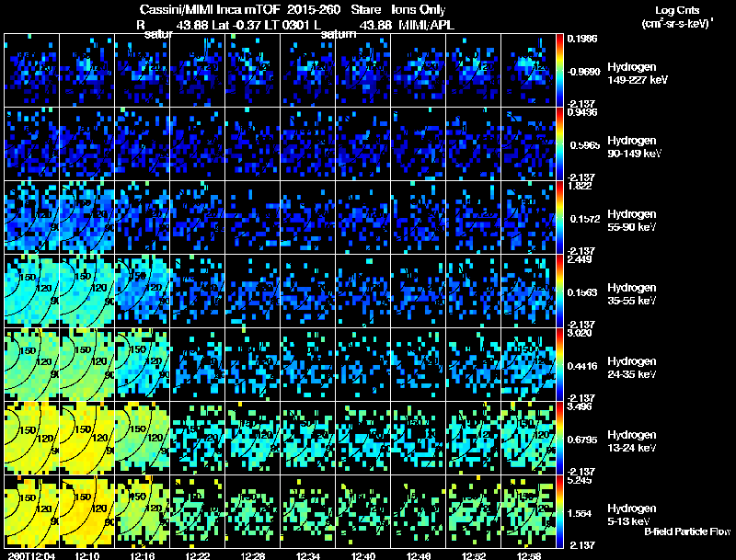Select the '0.4416' colorbar value
The image size is (736, 560).
(x=583, y=366)
